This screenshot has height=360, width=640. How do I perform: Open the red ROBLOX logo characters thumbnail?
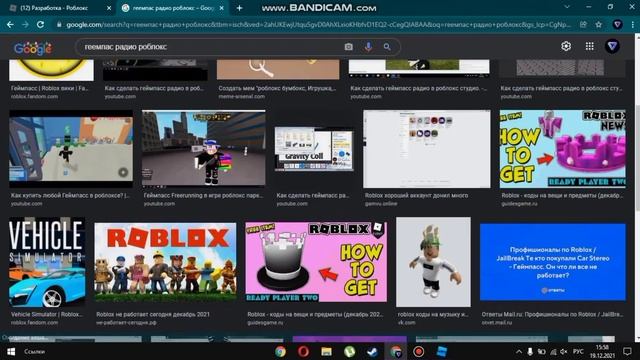coord(165,262)
